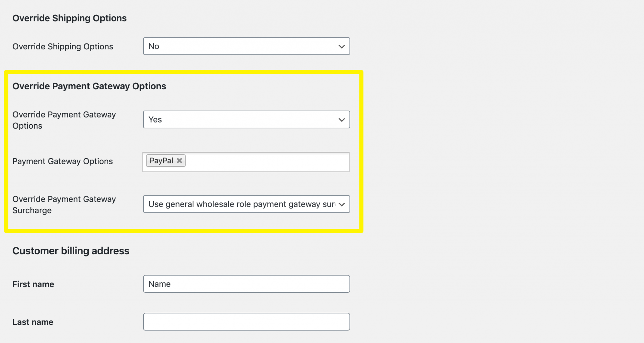Click the chevron arrow on the gateway surcharge select

[341, 204]
